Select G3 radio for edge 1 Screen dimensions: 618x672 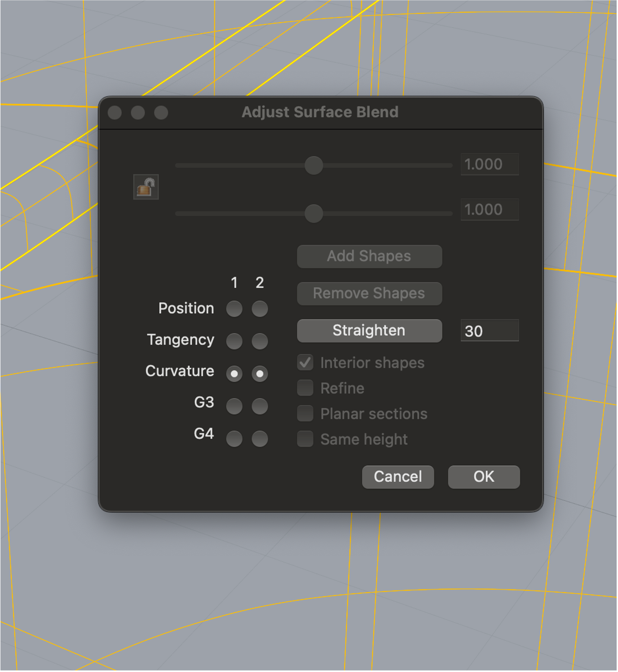click(x=234, y=406)
